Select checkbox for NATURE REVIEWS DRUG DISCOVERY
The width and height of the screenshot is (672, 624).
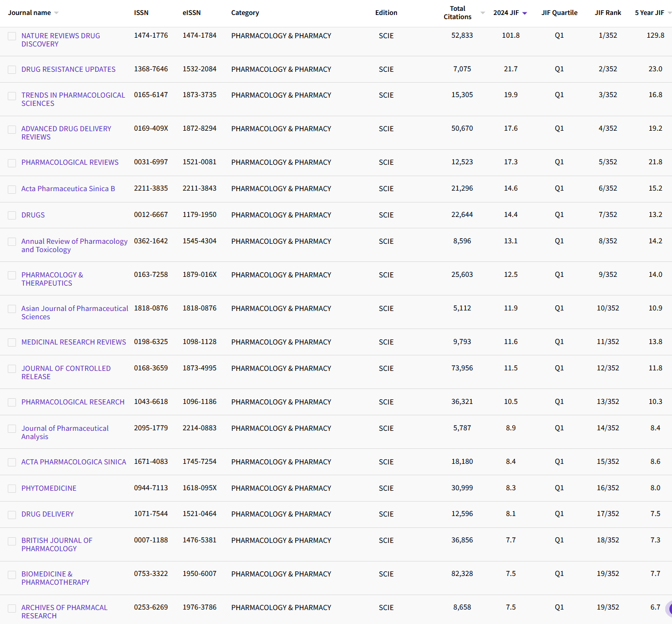point(12,36)
